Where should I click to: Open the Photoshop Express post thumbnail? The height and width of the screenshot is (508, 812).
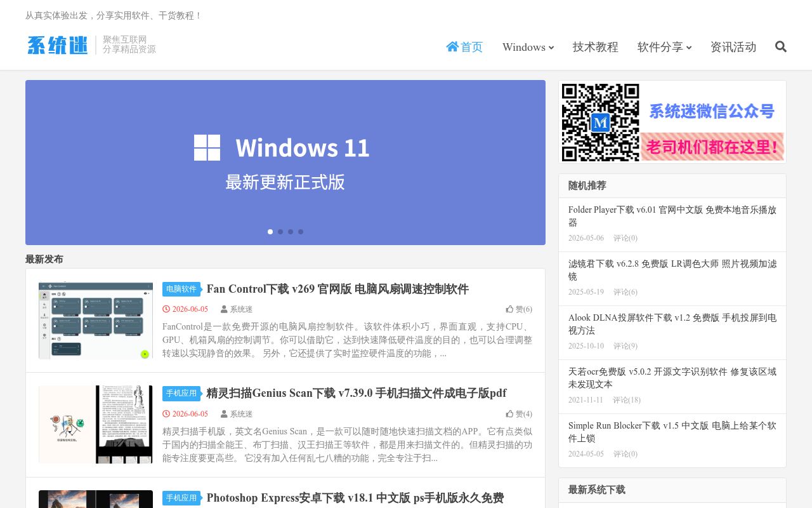[96, 499]
